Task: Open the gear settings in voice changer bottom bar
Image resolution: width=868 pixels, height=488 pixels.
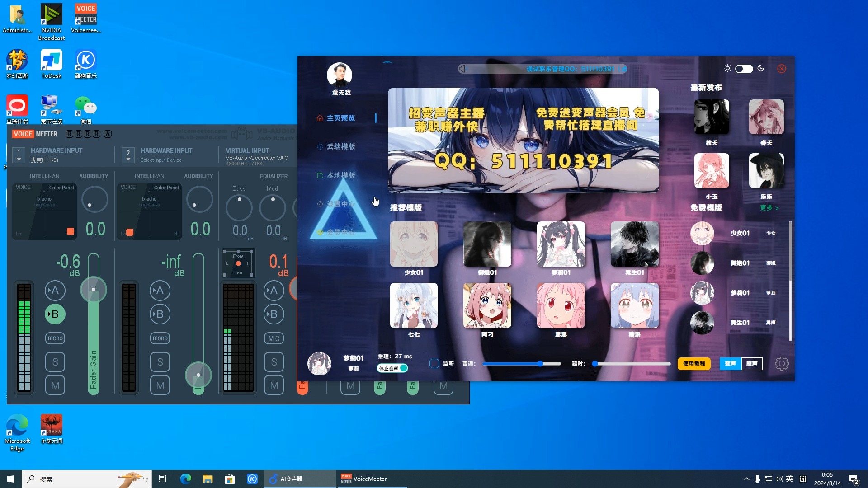Action: point(782,363)
